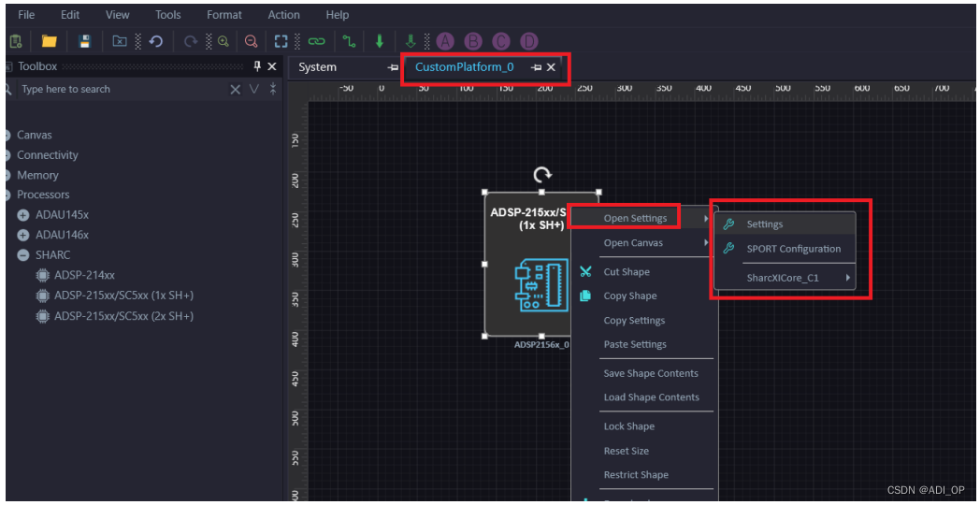Click the solid green download arrow
980x505 pixels.
coord(379,41)
